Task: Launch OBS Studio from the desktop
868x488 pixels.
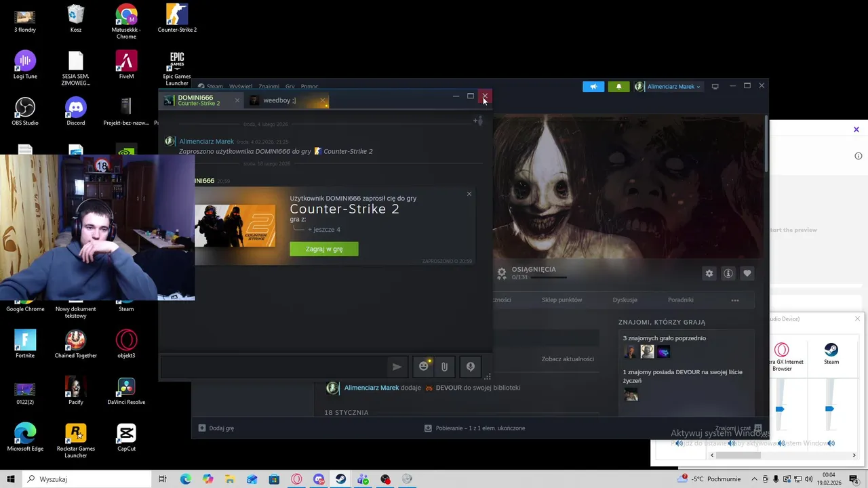Action: (25, 111)
